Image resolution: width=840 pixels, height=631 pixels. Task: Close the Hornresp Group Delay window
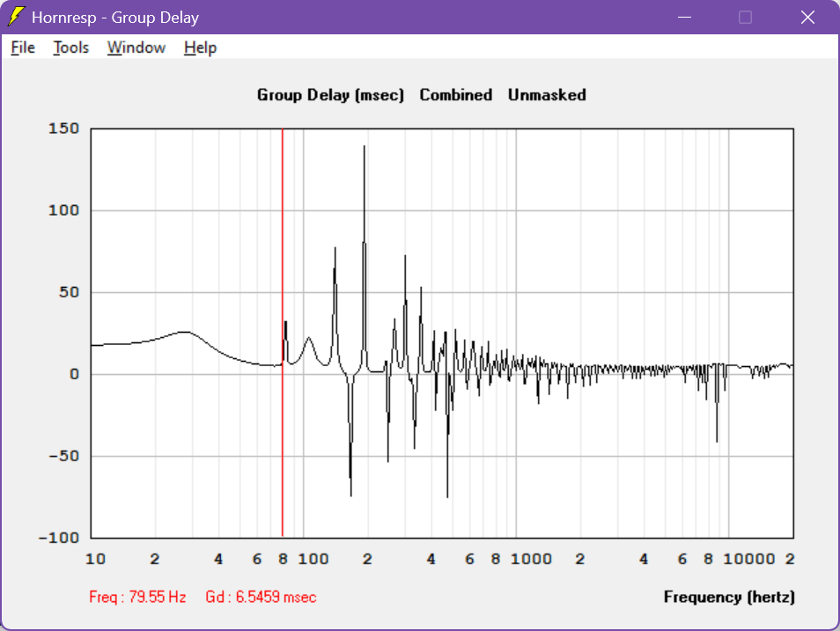pos(807,17)
